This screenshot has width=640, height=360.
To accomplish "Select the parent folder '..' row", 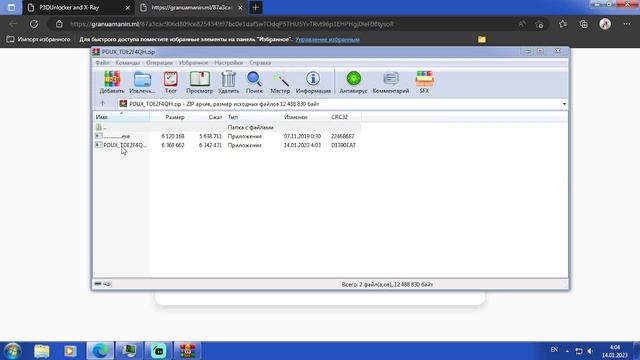I will (227, 127).
